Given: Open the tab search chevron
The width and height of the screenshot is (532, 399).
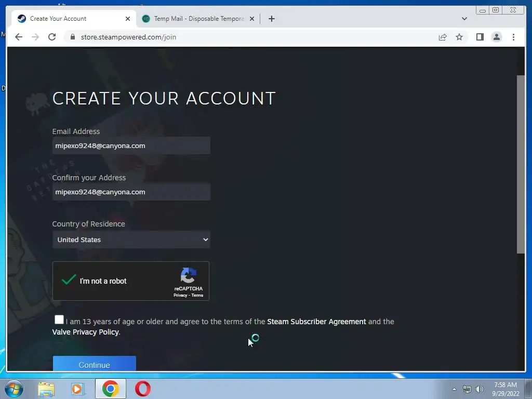Looking at the screenshot, I should (x=464, y=19).
